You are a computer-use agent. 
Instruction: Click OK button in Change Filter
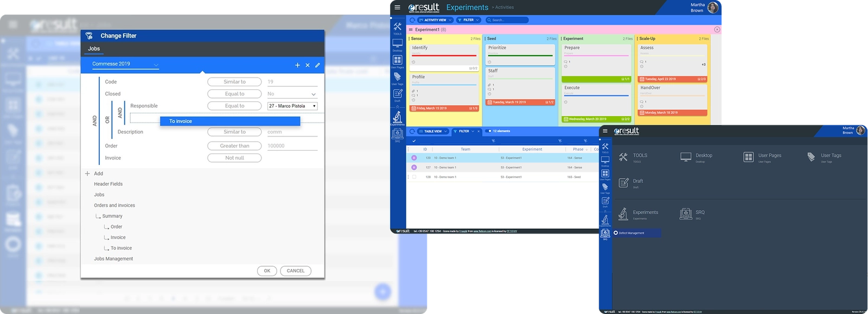pyautogui.click(x=267, y=271)
